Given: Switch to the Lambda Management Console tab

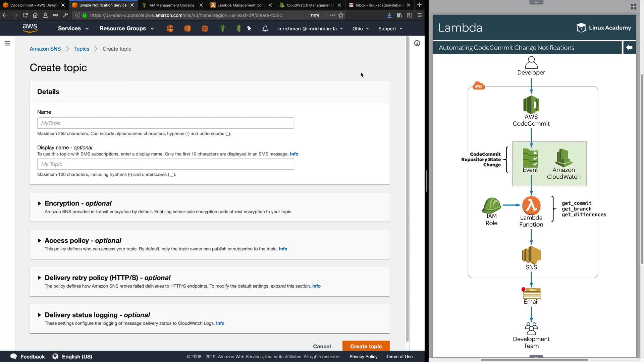Looking at the screenshot, I should click(241, 5).
